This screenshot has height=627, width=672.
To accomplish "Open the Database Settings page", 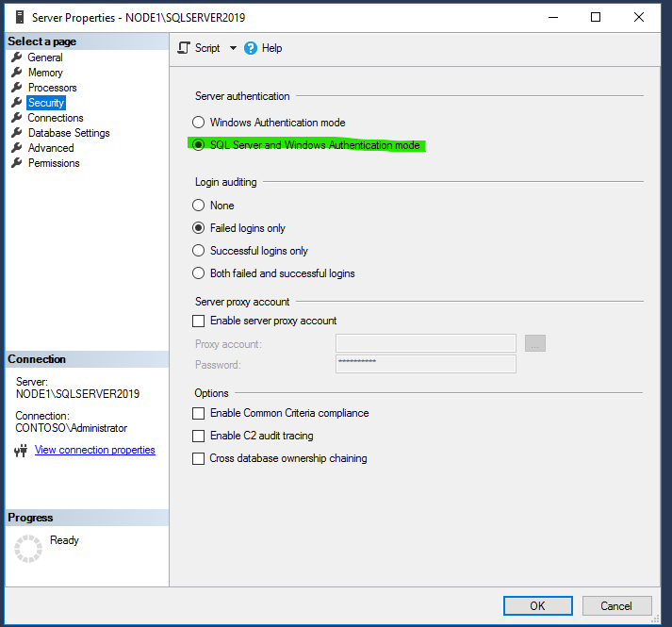I will pos(69,133).
